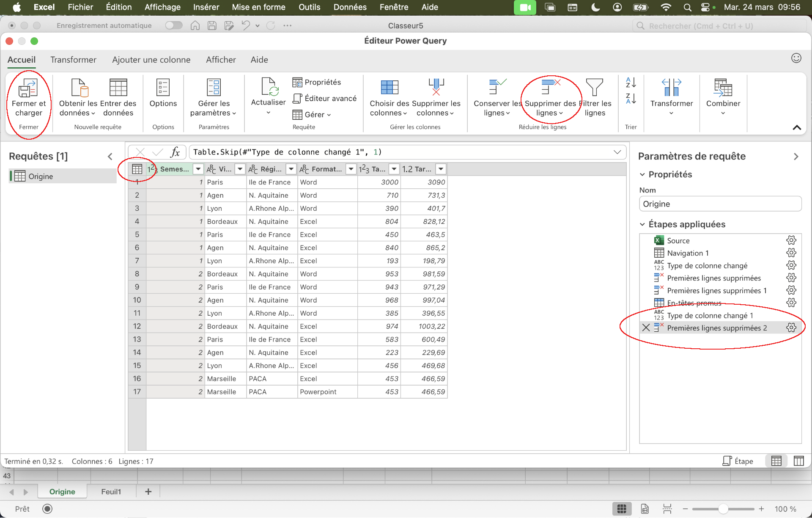Click the Étape button in status bar
812x518 pixels.
(738, 461)
